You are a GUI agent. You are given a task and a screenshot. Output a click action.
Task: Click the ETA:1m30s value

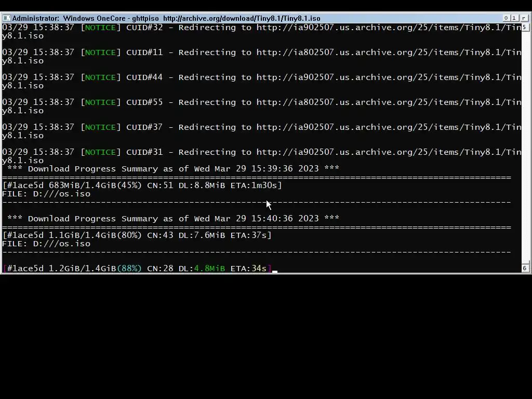click(254, 185)
